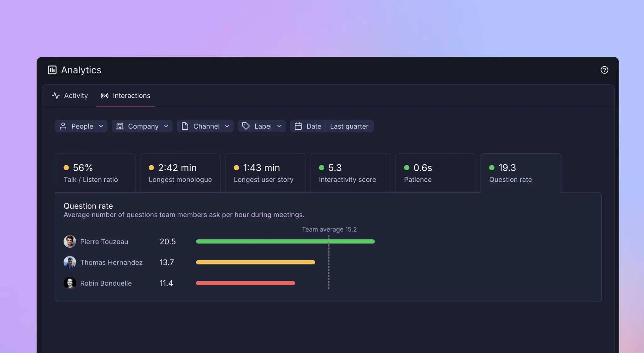Click the Analytics bar chart icon
Viewport: 644px width, 353px height.
coord(52,70)
